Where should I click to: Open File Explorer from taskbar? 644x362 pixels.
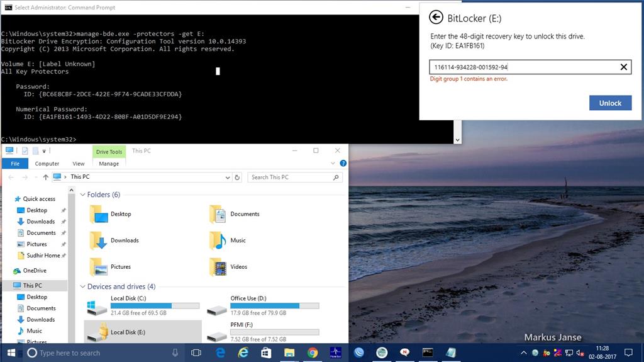point(289,353)
